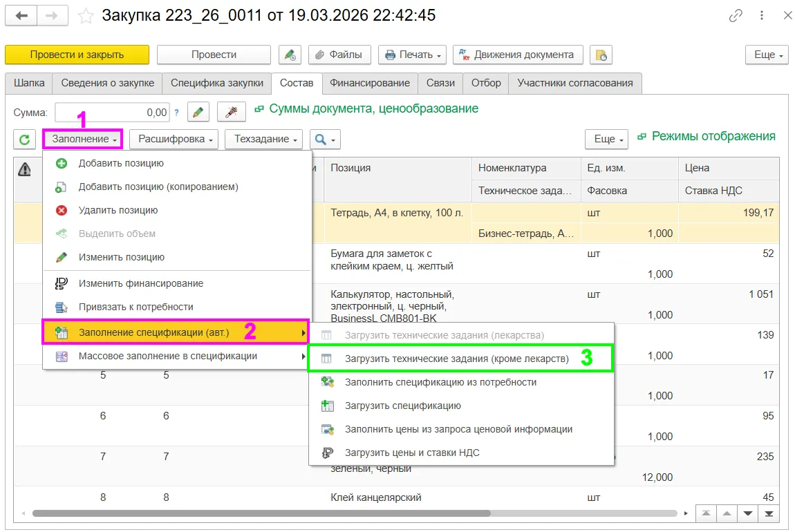This screenshot has height=532, width=795.
Task: Move up one row with the arrow
Action: [727, 513]
